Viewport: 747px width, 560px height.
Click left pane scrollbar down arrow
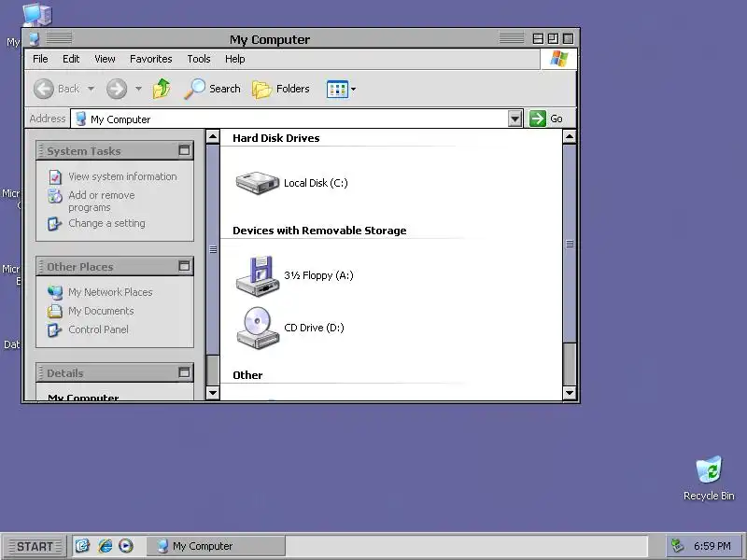[213, 393]
